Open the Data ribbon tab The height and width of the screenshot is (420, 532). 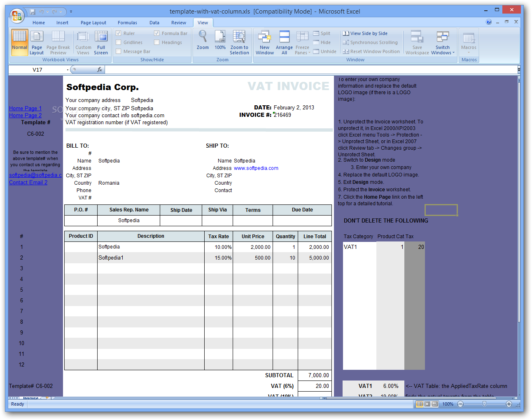click(154, 23)
